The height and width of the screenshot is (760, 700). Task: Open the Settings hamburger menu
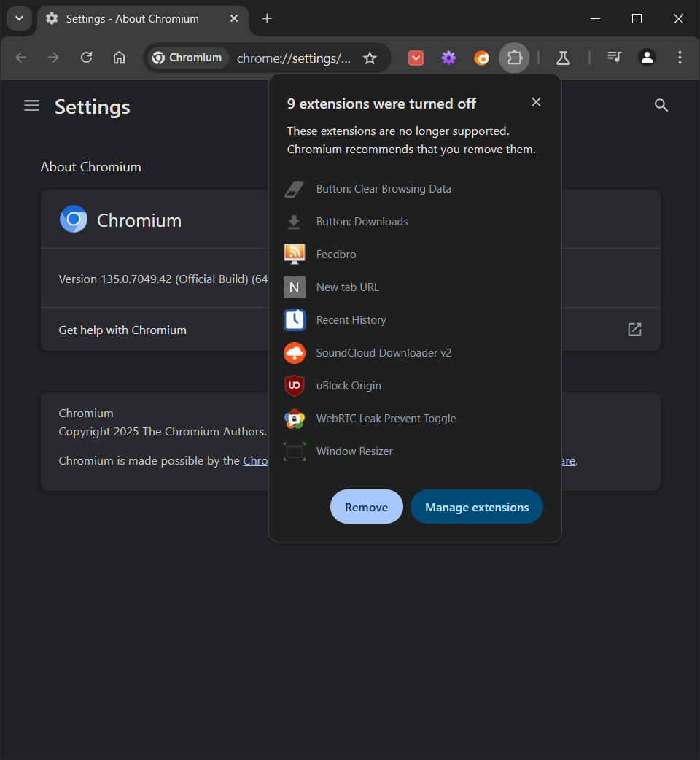(x=31, y=105)
